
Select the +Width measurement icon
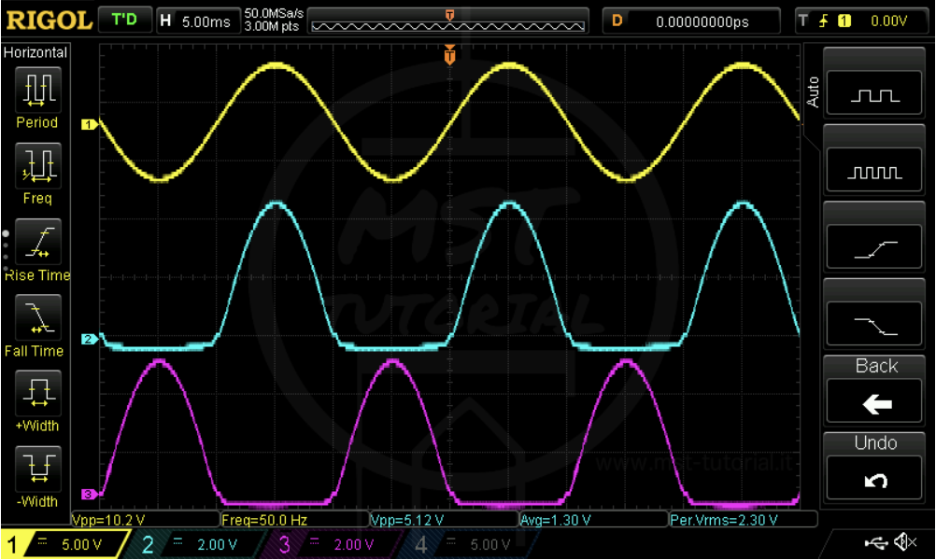tap(38, 392)
